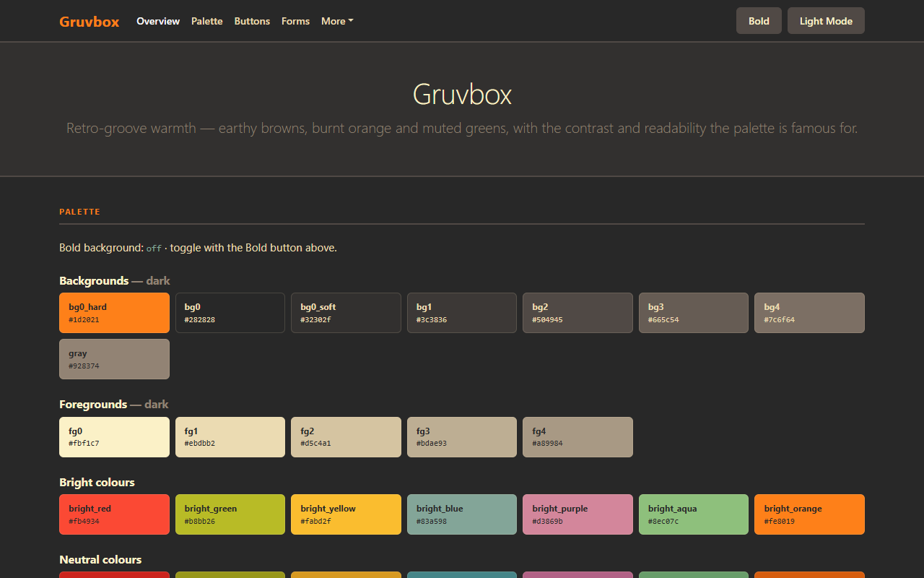Pick the bg0 #282828 swatch
Image resolution: width=924 pixels, height=578 pixels.
pyautogui.click(x=230, y=313)
